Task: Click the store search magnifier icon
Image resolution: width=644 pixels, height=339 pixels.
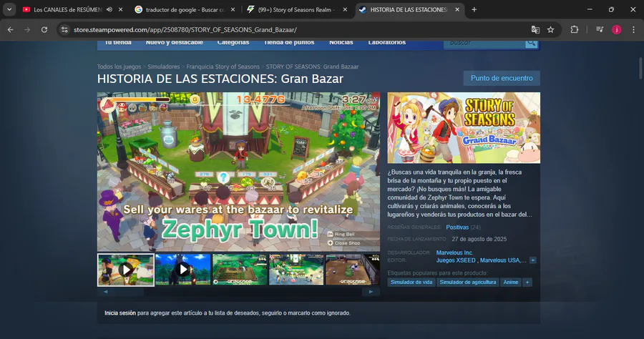Action: point(531,43)
